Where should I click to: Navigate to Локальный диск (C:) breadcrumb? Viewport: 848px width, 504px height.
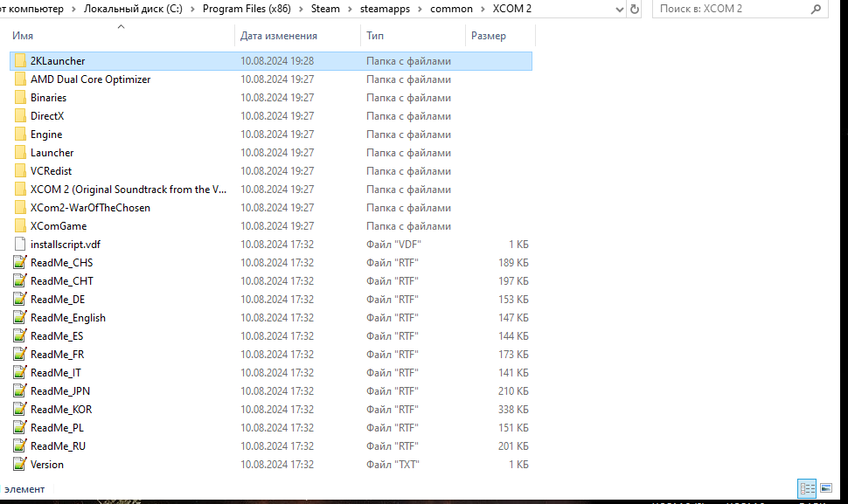(x=133, y=10)
